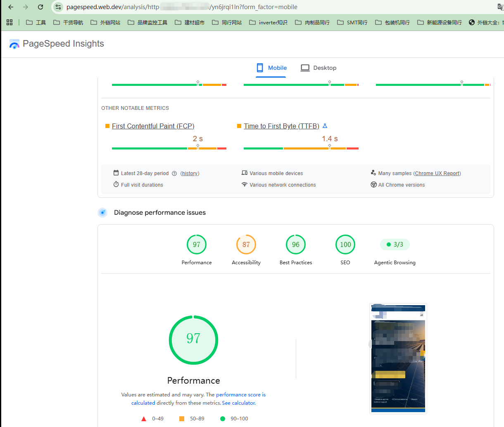Jump to Best Practices score gauge 96

296,244
